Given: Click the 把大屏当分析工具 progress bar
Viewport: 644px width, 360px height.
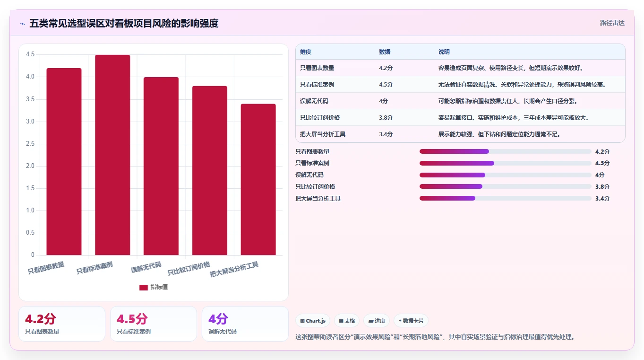Looking at the screenshot, I should [506, 198].
